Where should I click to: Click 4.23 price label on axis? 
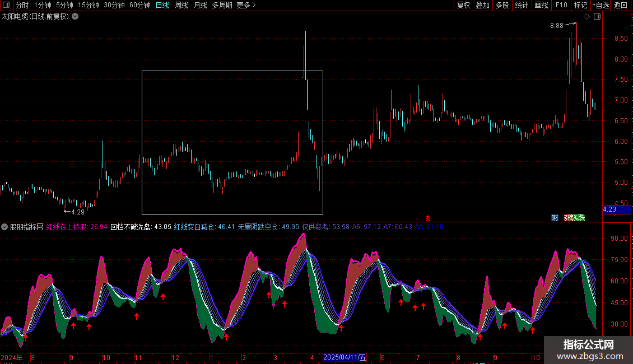[x=616, y=209]
